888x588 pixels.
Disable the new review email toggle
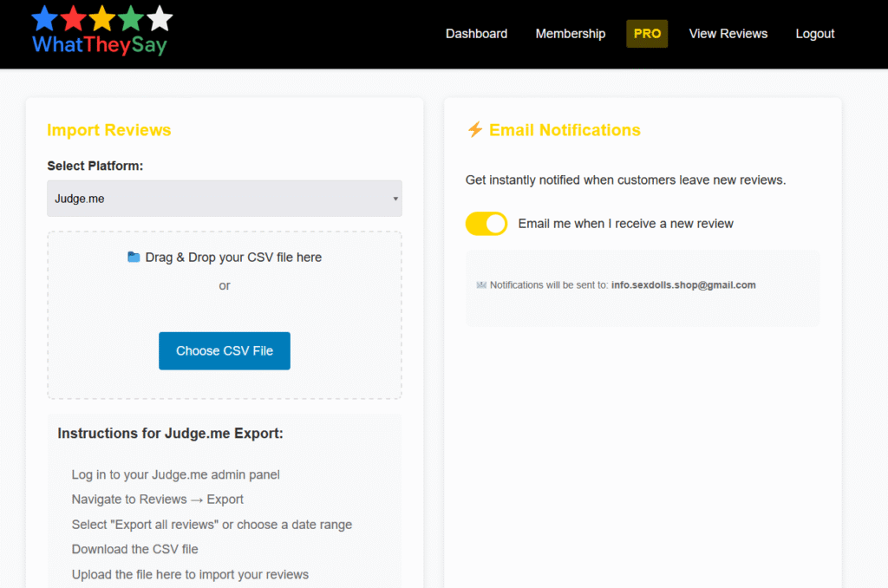486,224
